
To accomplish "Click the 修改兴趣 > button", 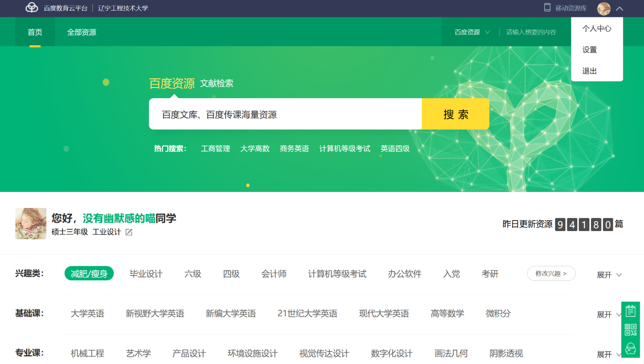I will [551, 274].
